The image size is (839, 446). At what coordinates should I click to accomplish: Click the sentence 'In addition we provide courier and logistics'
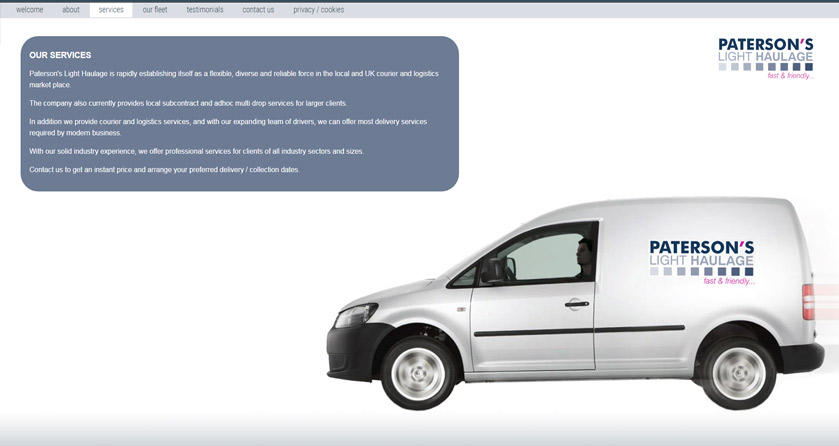[x=228, y=127]
